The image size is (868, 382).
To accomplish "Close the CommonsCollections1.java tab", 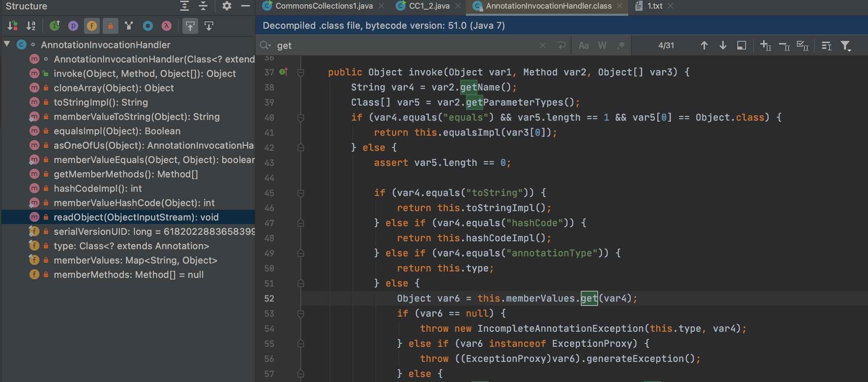I will (x=381, y=6).
